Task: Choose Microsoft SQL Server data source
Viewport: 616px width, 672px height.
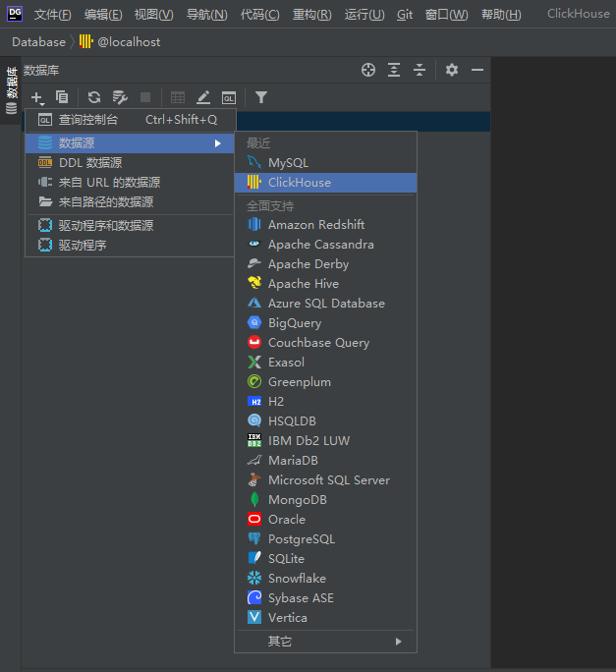Action: [x=326, y=480]
